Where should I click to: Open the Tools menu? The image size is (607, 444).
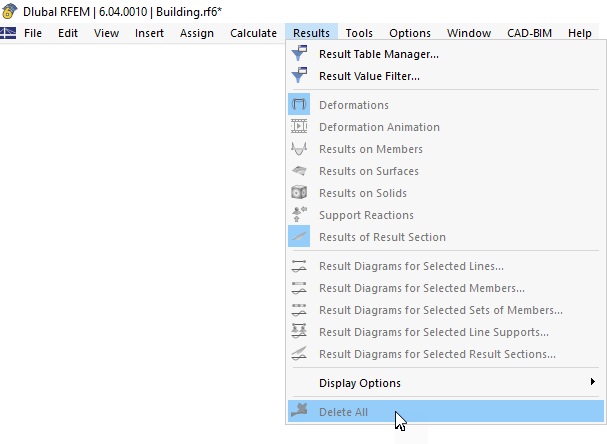359,33
